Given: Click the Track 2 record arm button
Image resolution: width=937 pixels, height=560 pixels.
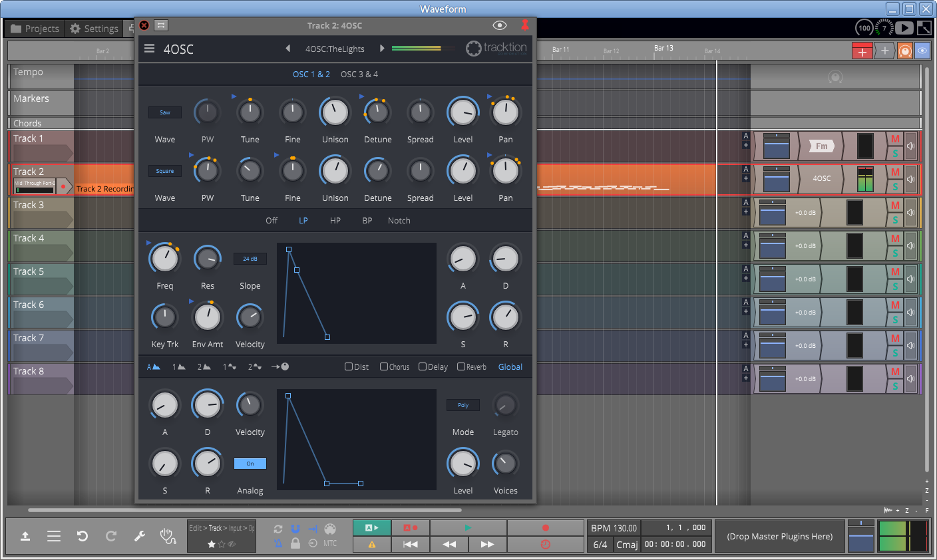Looking at the screenshot, I should [x=63, y=186].
